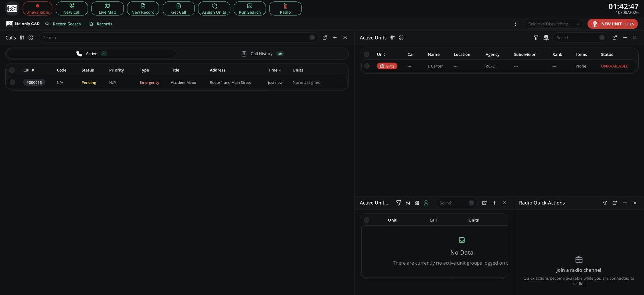644x295 pixels.
Task: Open the Live Map
Action: coord(107,8)
